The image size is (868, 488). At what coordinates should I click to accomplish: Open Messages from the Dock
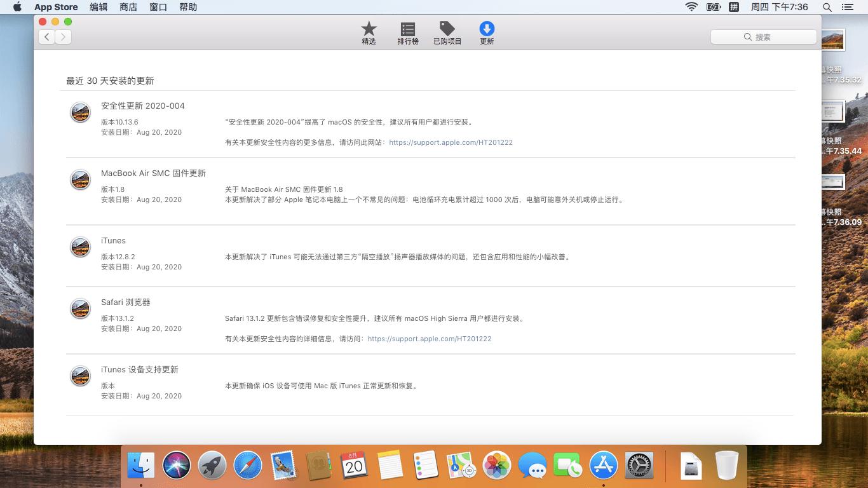point(532,465)
